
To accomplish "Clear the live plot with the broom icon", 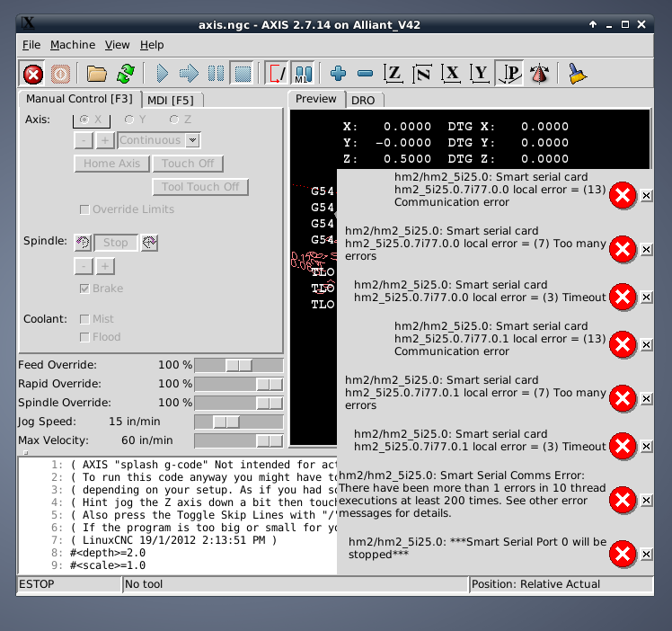I will [x=577, y=74].
